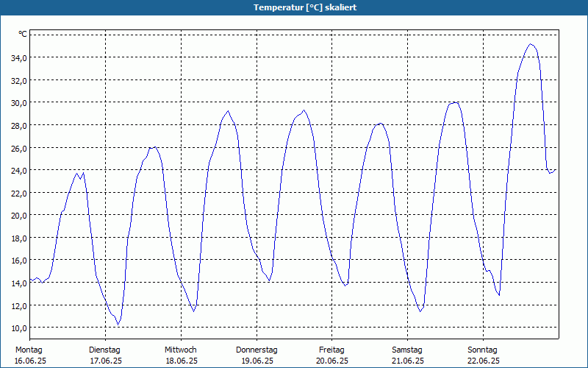Click the 22.06.25 date label
Image resolution: width=588 pixels, height=368 pixels.
(x=484, y=361)
